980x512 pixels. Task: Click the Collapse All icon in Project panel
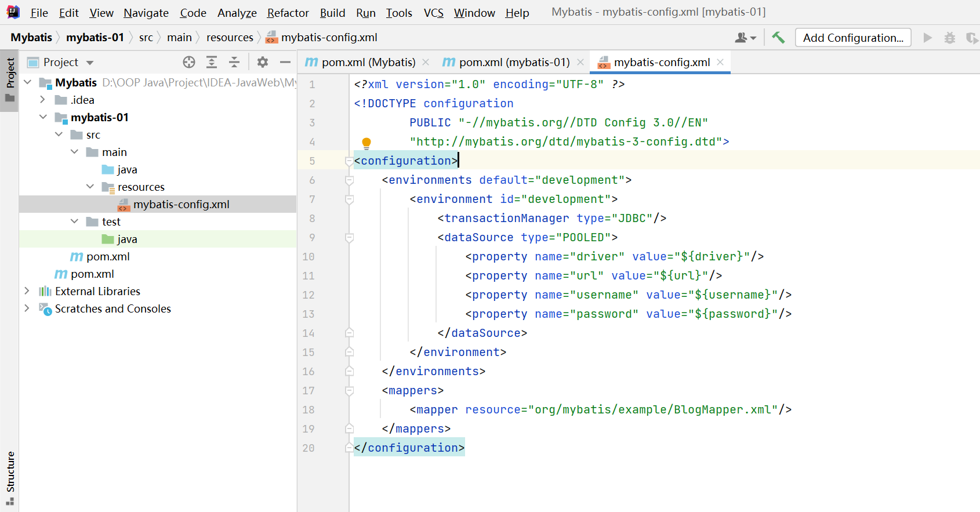coord(234,62)
